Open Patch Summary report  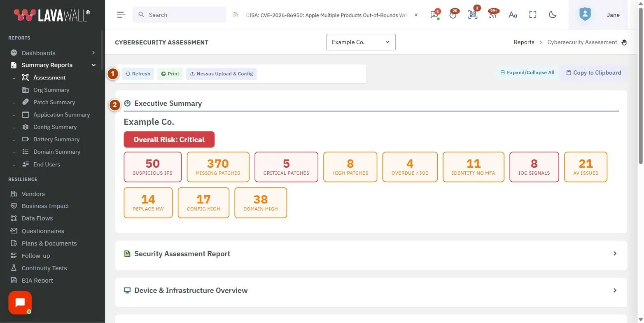tap(54, 102)
